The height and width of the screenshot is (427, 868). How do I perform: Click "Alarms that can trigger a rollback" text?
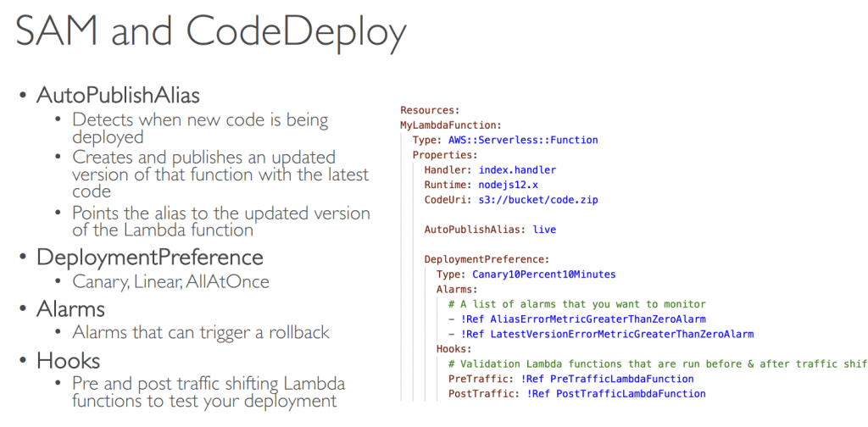click(200, 332)
